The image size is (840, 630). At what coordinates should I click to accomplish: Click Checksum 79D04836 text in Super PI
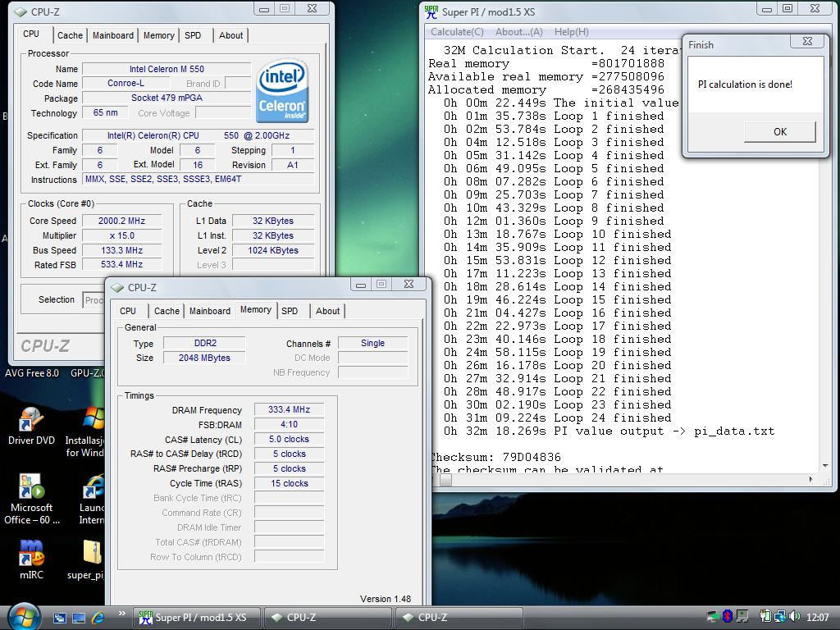[496, 457]
